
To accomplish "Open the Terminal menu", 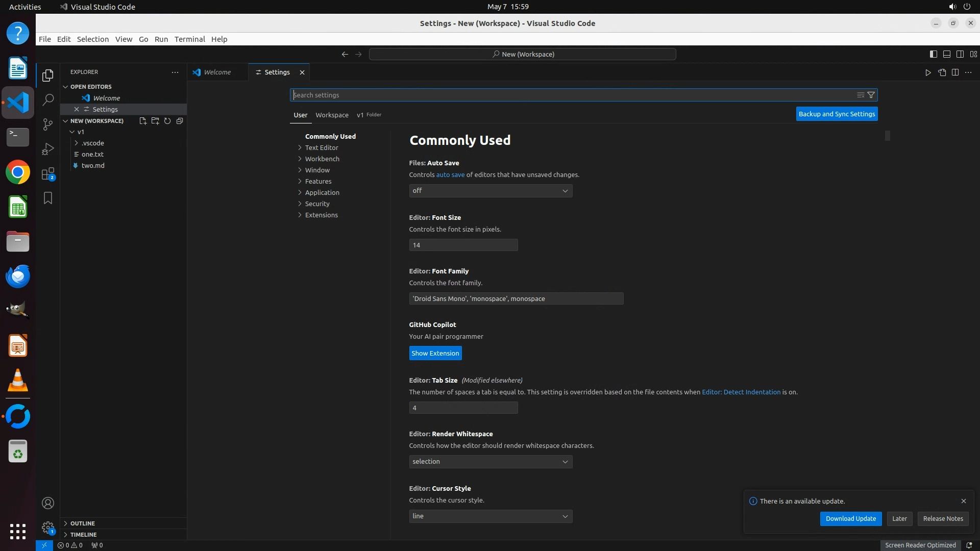I will coord(189,39).
